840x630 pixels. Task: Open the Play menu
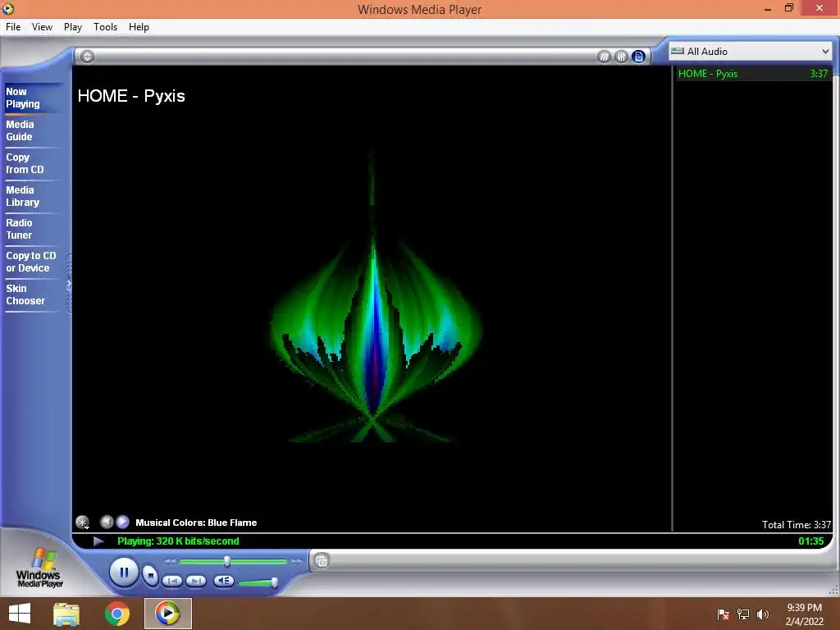tap(73, 27)
